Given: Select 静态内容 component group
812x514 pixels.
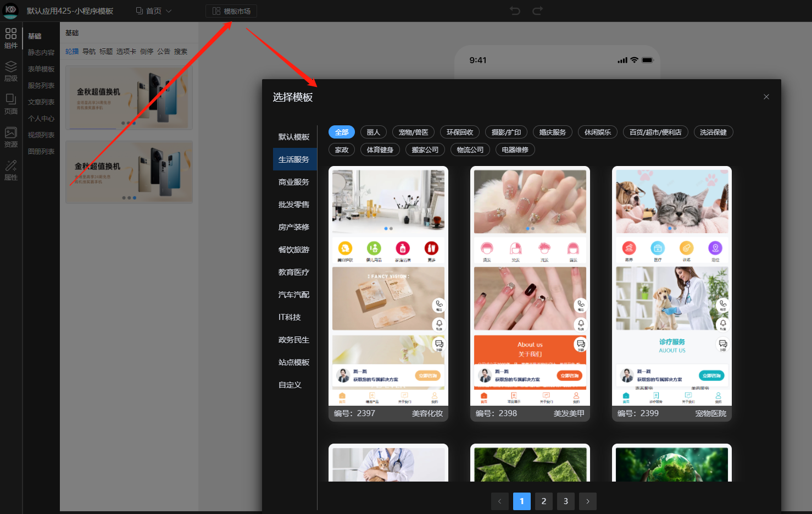Looking at the screenshot, I should (41, 53).
